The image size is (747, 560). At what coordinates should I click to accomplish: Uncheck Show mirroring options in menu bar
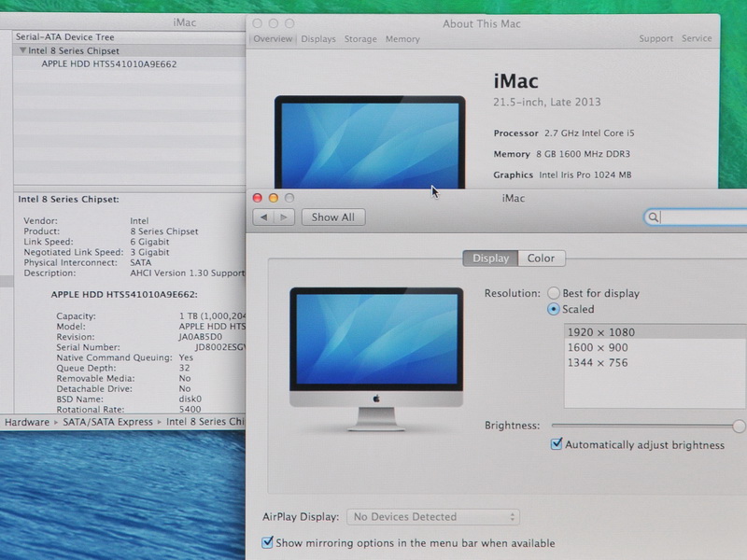[x=267, y=542]
